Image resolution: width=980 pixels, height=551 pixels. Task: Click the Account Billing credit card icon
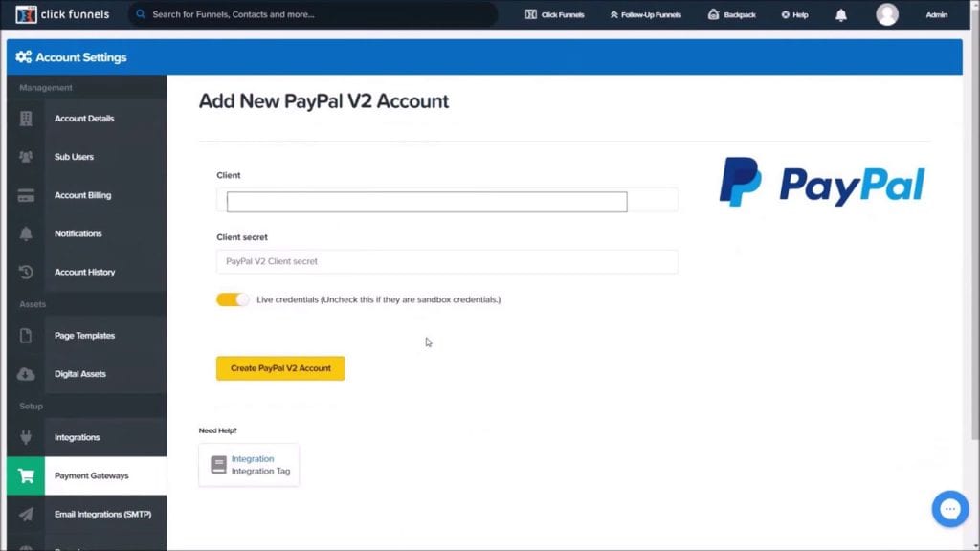pyautogui.click(x=26, y=195)
